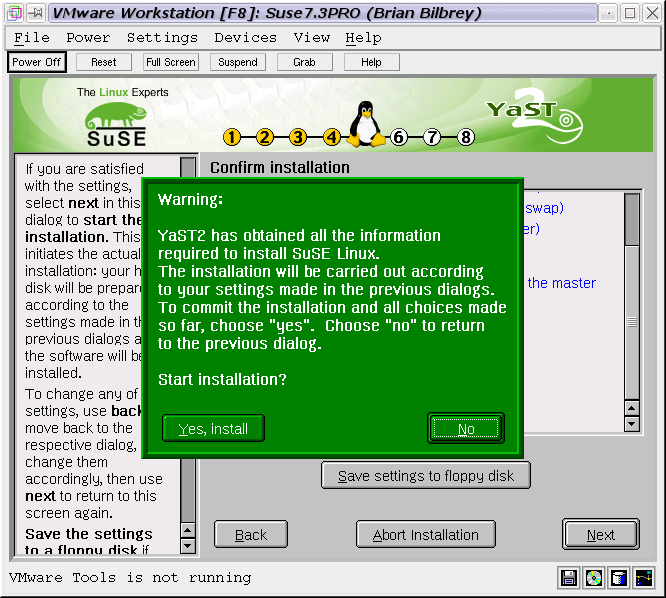Click the pin icon in title bar
Screen dimensions: 666x598
pos(35,13)
